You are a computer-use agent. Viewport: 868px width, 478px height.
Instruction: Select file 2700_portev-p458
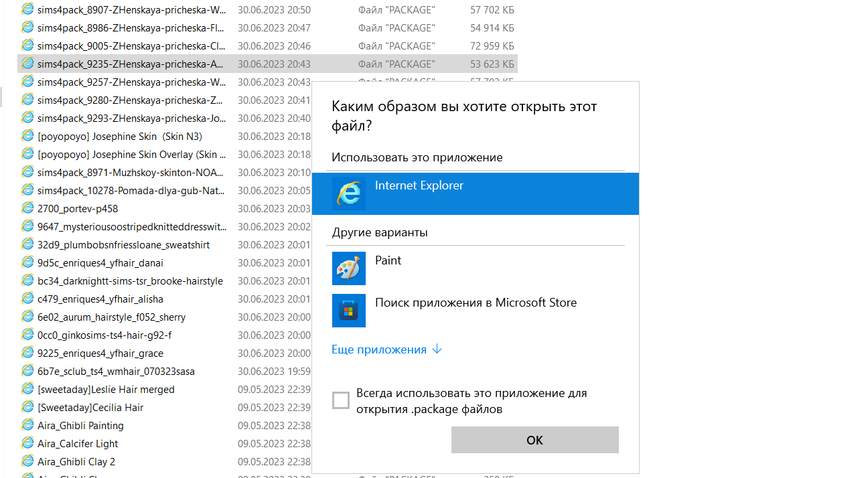tap(78, 209)
